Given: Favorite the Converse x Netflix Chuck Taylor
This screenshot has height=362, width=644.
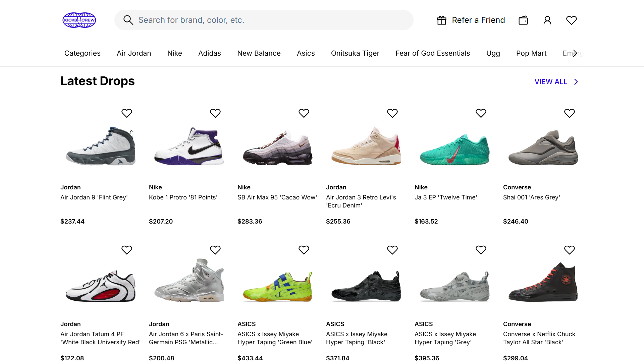Looking at the screenshot, I should click(569, 250).
